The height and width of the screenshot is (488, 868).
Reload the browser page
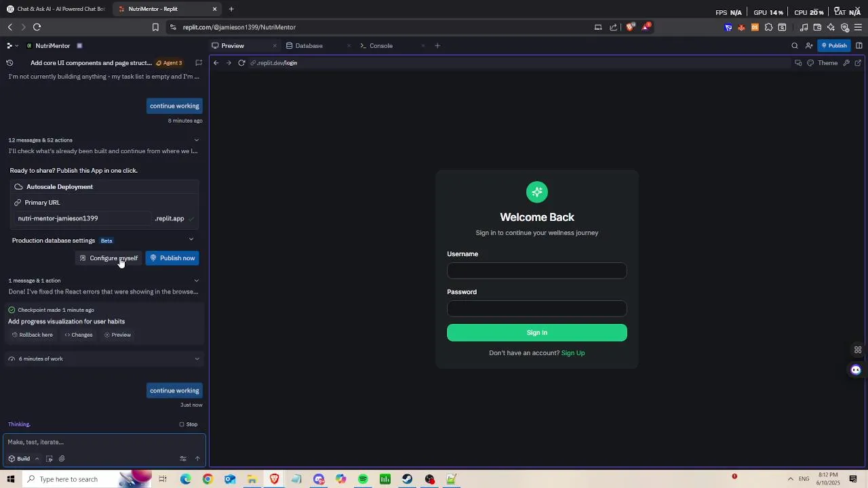(37, 27)
